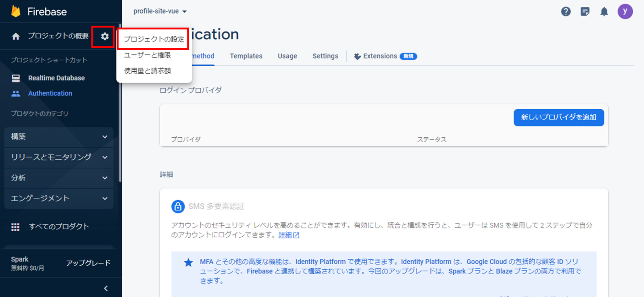This screenshot has height=297, width=644.
Task: Open すべてのプロダクト grid icon
Action: pos(16,227)
